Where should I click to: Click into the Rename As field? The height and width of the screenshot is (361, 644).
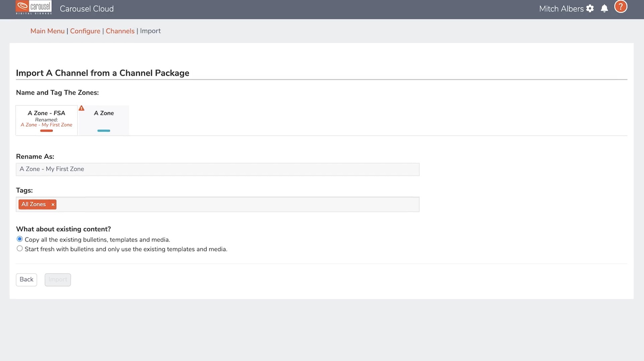pos(218,169)
